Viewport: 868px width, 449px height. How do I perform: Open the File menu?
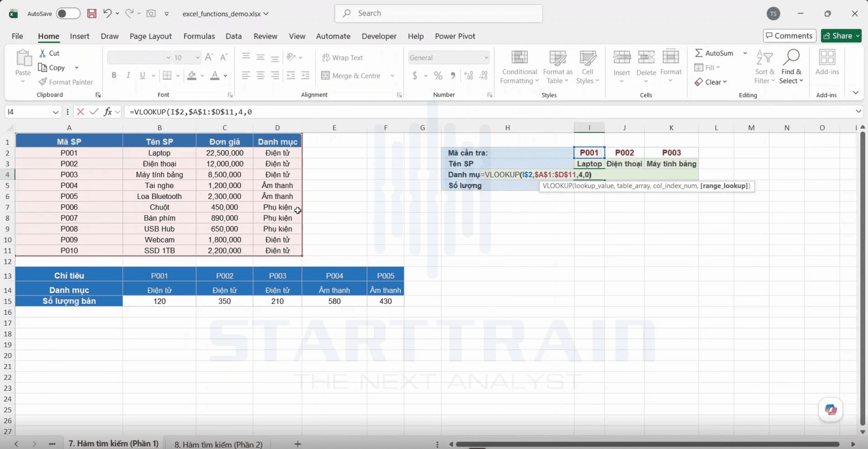pos(17,36)
